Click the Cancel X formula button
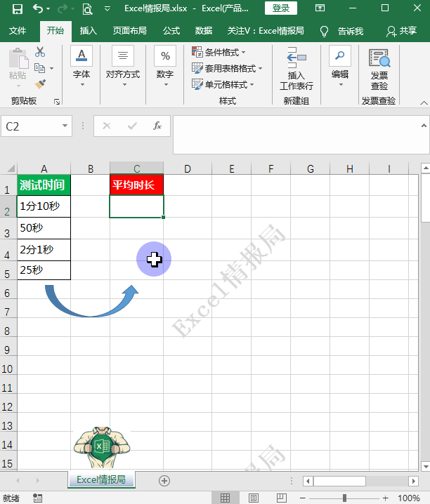 click(107, 126)
